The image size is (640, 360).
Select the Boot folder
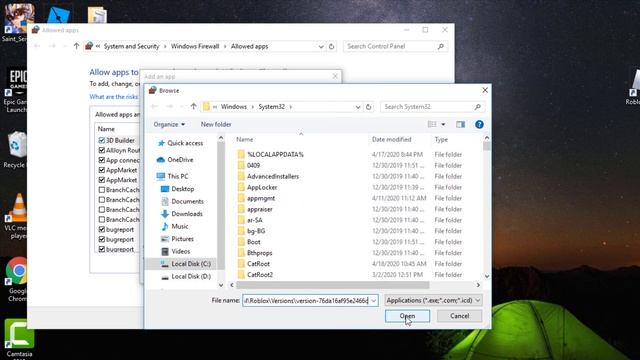click(x=249, y=242)
